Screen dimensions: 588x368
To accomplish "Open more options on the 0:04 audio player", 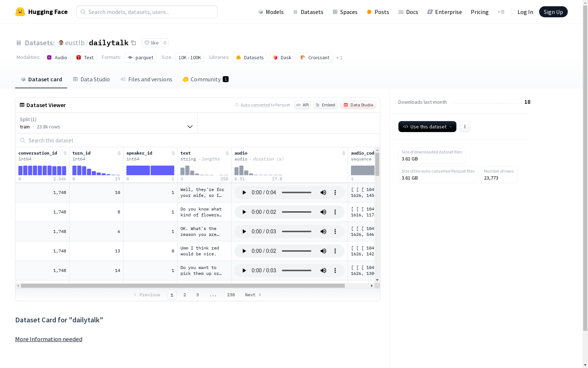I will coord(335,192).
